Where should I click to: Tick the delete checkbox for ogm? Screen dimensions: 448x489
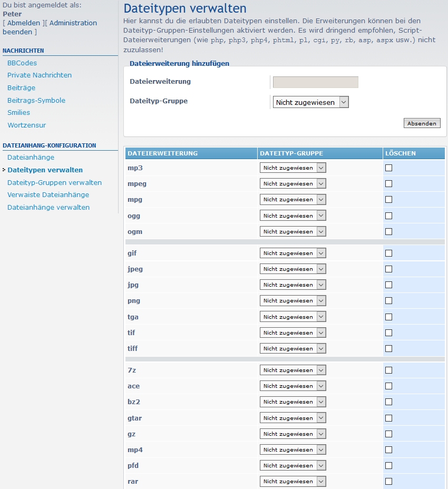(x=388, y=231)
